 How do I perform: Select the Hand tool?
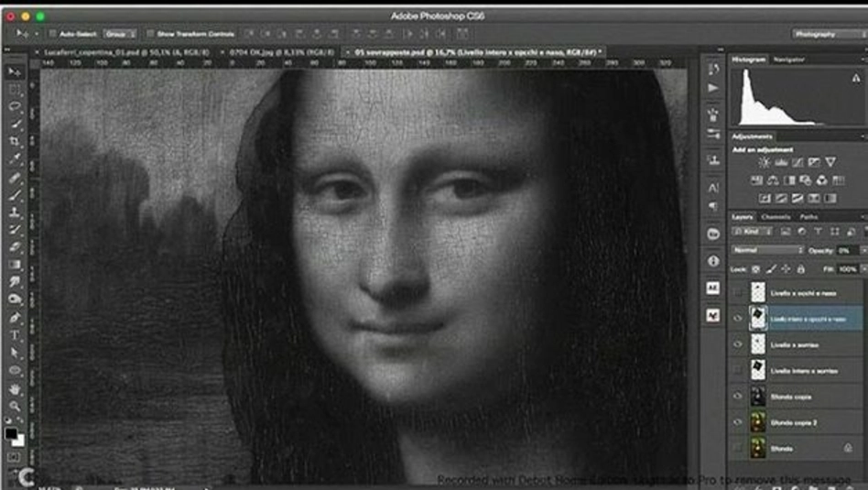point(15,388)
